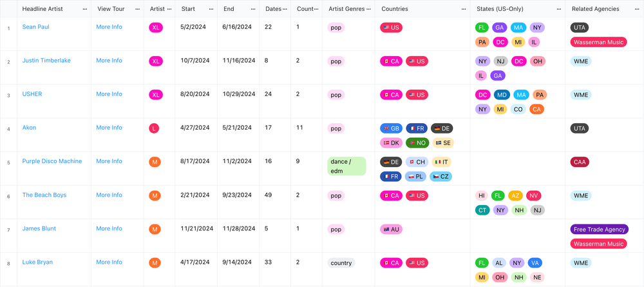The height and width of the screenshot is (287, 644).
Task: Open Artist Genres column options menu
Action: coord(368,8)
